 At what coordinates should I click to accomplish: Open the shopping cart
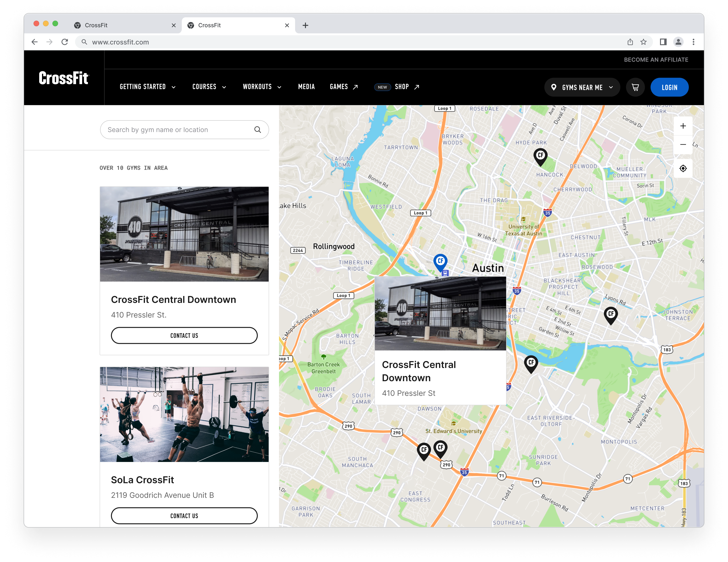pyautogui.click(x=635, y=87)
